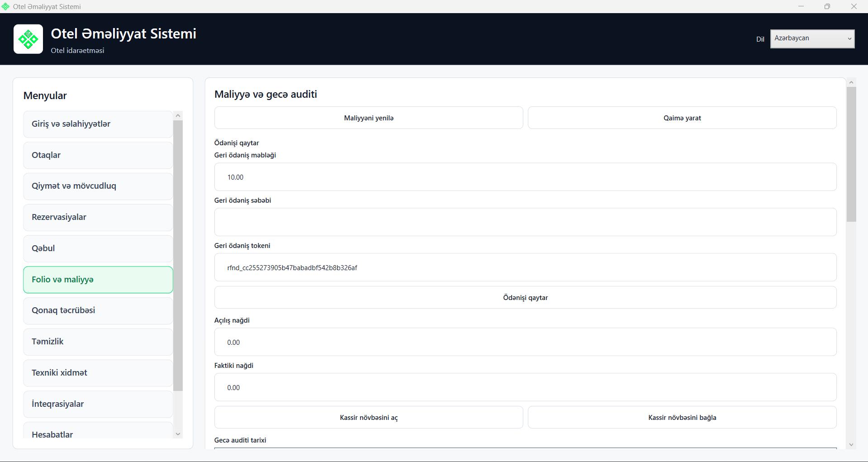The width and height of the screenshot is (868, 462).
Task: Focus the Açılış nağdi field
Action: coord(525,342)
